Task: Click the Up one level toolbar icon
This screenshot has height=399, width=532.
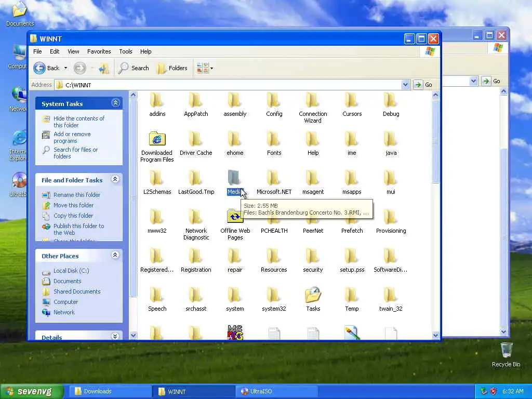Action: point(104,68)
